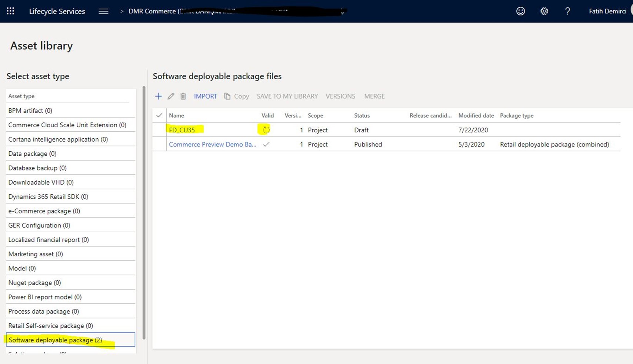Toggle the select-all checkmark in grid header
633x364 pixels.
pos(159,115)
